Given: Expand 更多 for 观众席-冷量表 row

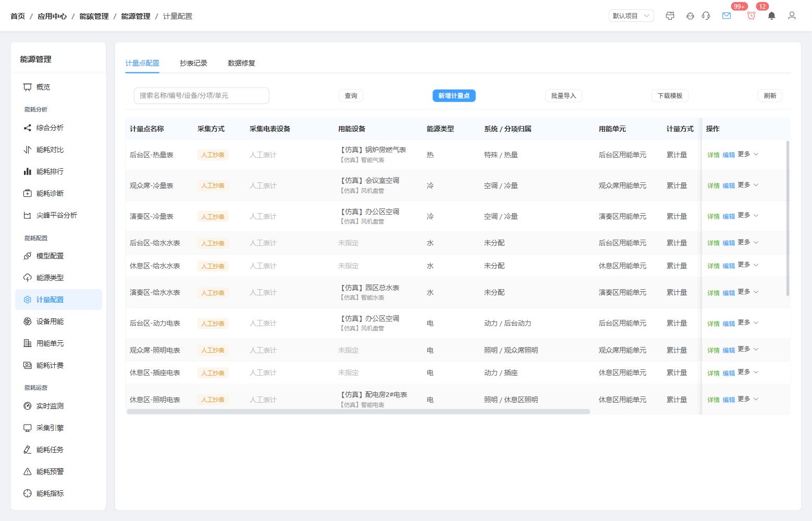Looking at the screenshot, I should pyautogui.click(x=748, y=185).
